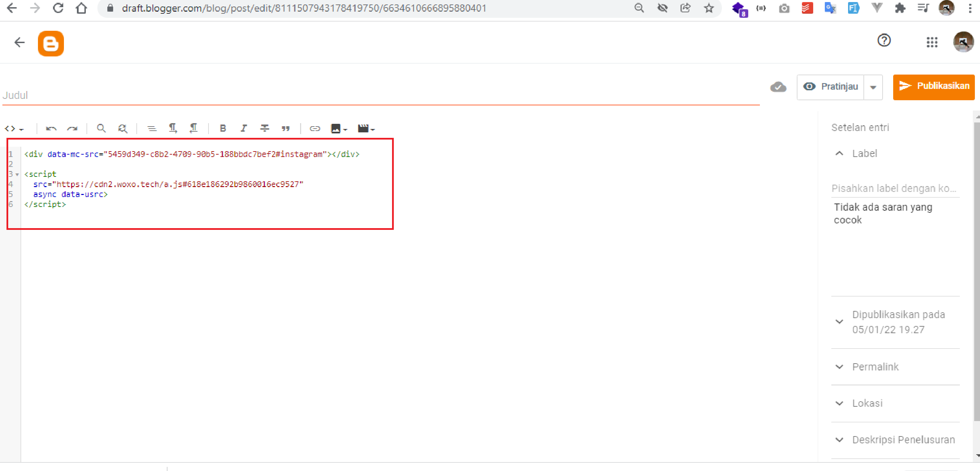Set right-to-left paragraph direction
The height and width of the screenshot is (471, 980).
click(x=193, y=128)
